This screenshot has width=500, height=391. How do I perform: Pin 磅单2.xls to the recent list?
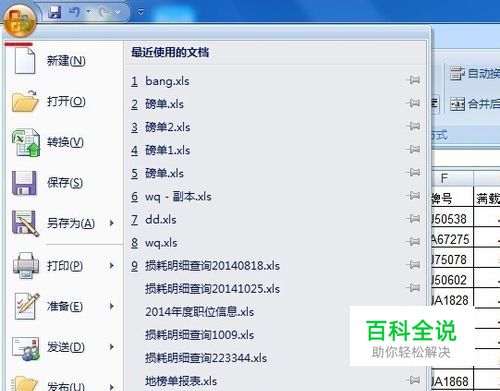click(x=413, y=126)
